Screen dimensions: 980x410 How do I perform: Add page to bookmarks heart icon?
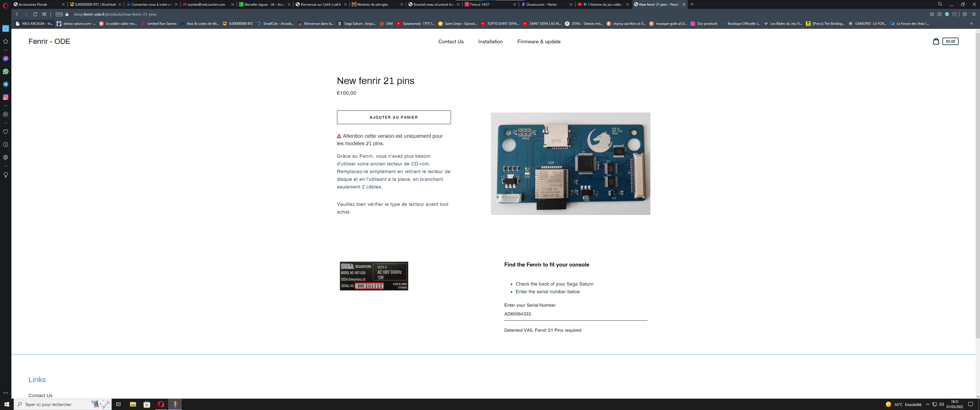pos(954,15)
